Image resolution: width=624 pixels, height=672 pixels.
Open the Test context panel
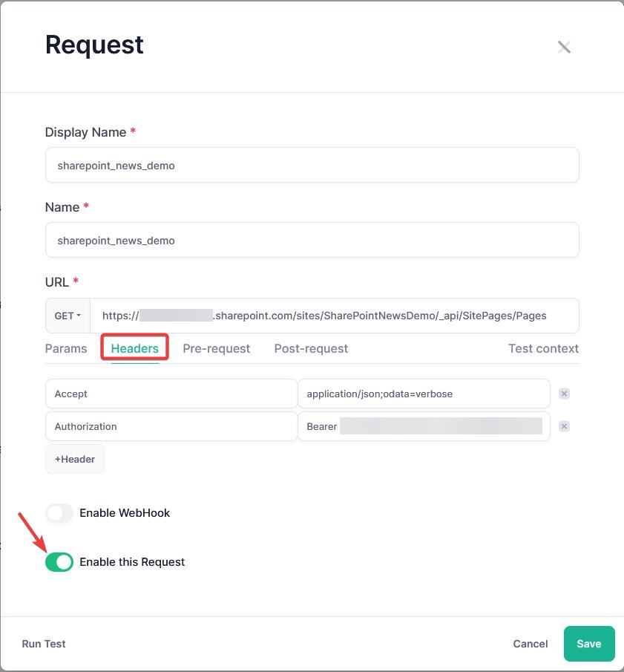coord(543,348)
